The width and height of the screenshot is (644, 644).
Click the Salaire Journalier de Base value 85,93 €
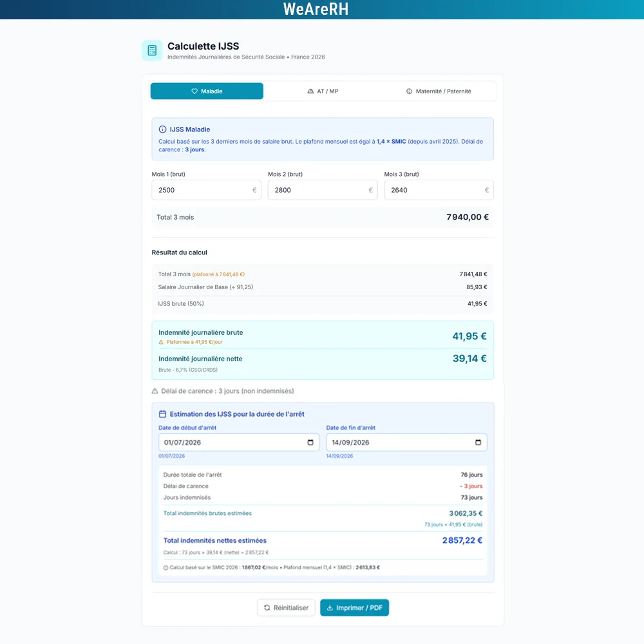(x=477, y=287)
